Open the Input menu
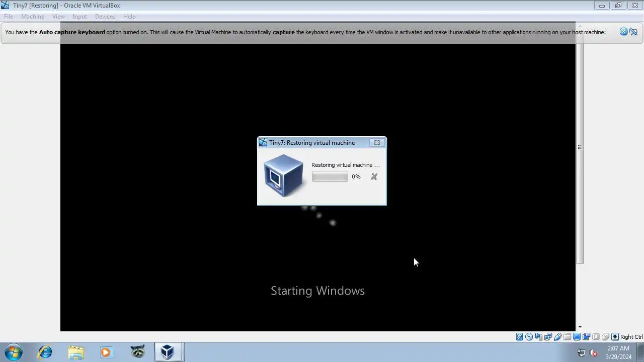644x362 pixels. click(79, 17)
